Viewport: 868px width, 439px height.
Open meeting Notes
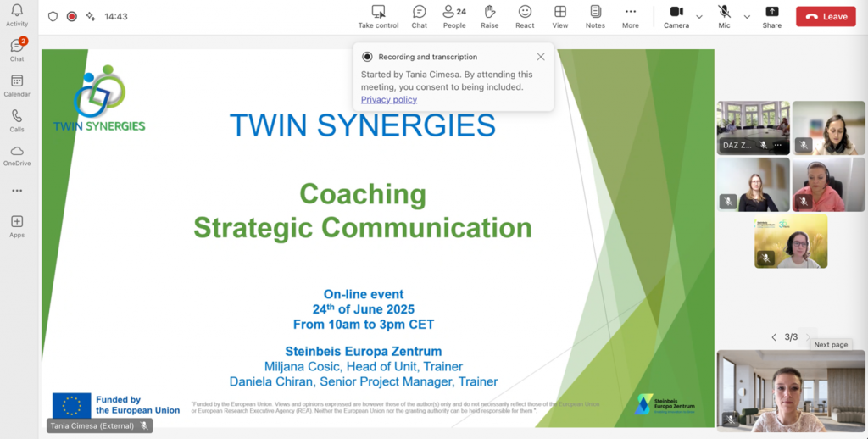coord(595,17)
